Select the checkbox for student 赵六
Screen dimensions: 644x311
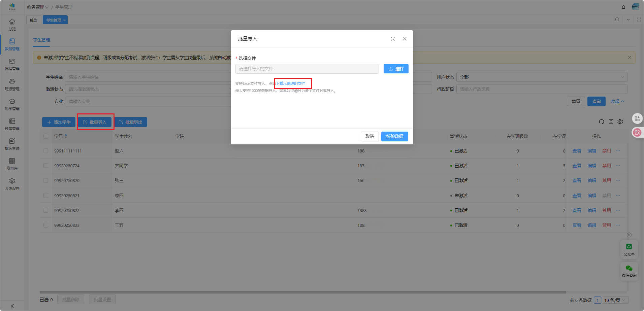46,151
